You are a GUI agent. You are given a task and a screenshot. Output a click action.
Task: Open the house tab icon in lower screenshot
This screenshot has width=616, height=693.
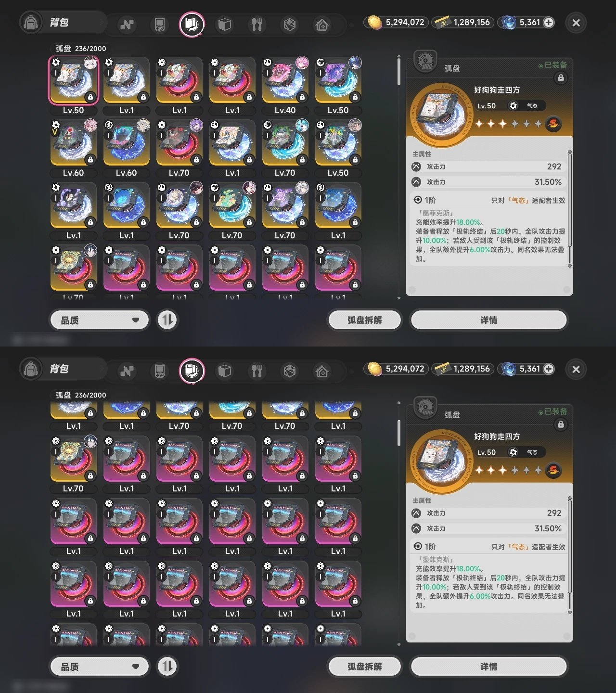point(322,371)
